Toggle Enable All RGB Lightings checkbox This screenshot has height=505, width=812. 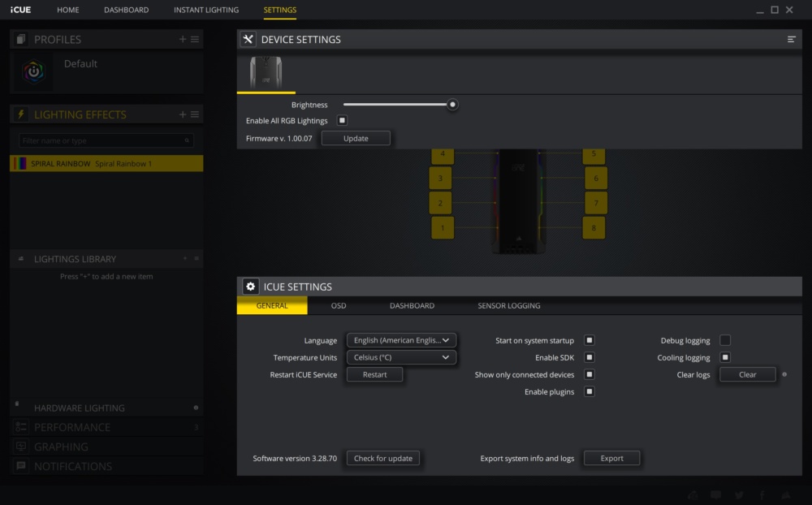(x=342, y=121)
